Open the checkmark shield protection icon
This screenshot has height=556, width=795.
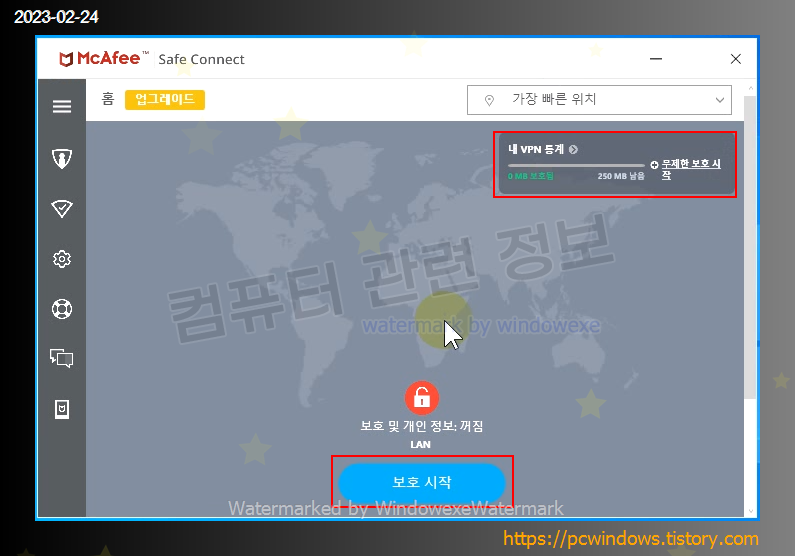62,208
